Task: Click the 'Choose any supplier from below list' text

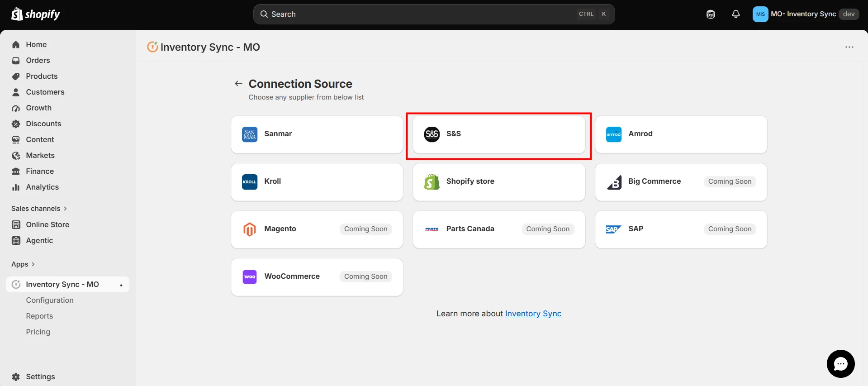Action: (306, 97)
